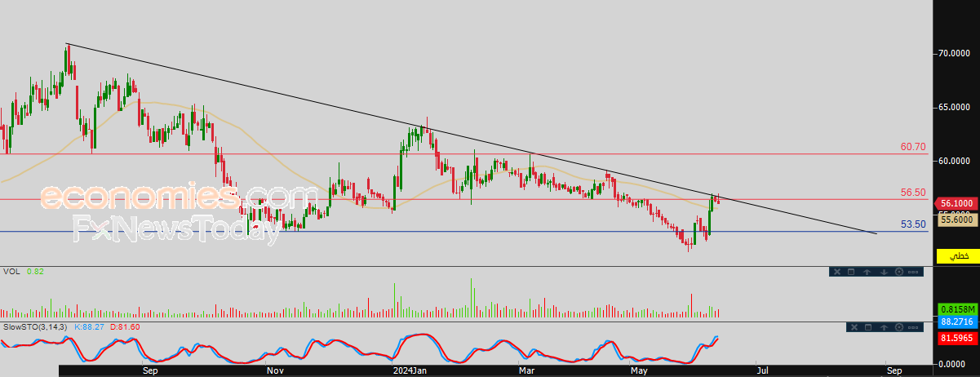Viewport: 980px width, 377px height.
Task: Close the VOL indicator panel
Action: 837,272
